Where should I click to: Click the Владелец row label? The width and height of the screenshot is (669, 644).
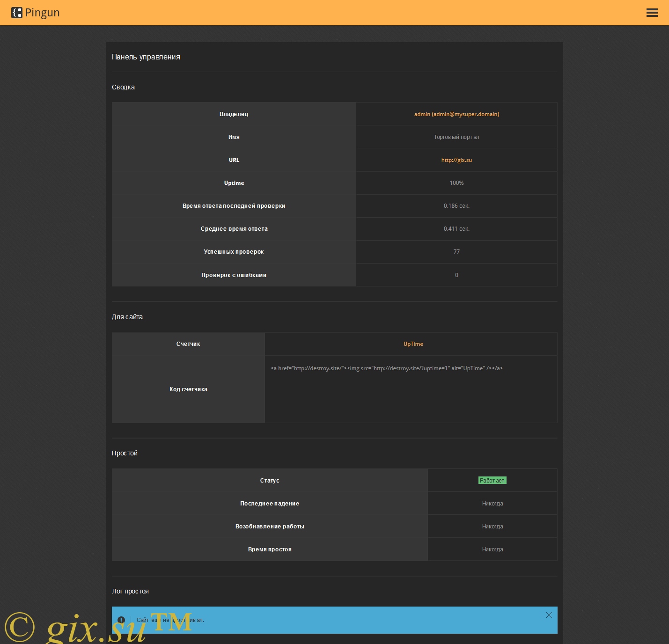(x=234, y=114)
